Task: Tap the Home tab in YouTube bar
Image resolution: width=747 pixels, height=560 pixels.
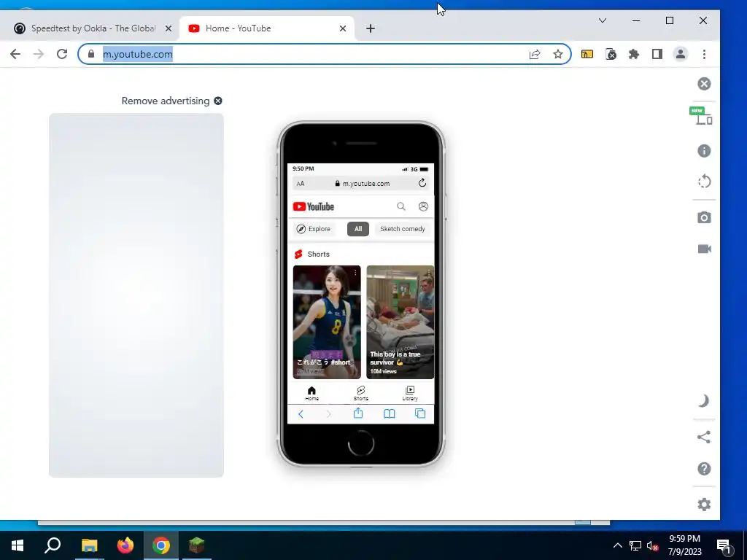Action: [x=311, y=393]
